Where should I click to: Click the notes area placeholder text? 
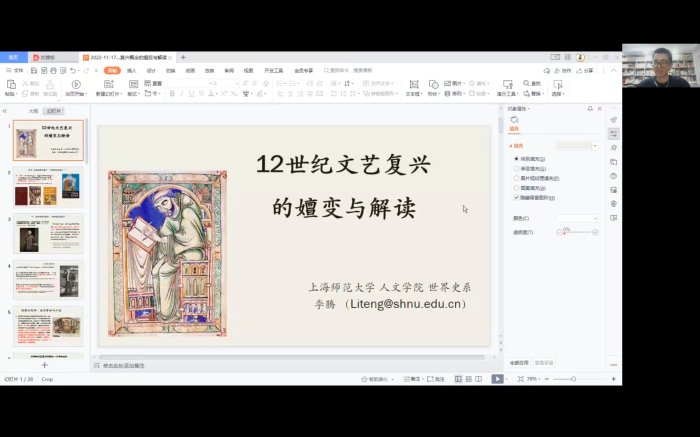124,366
